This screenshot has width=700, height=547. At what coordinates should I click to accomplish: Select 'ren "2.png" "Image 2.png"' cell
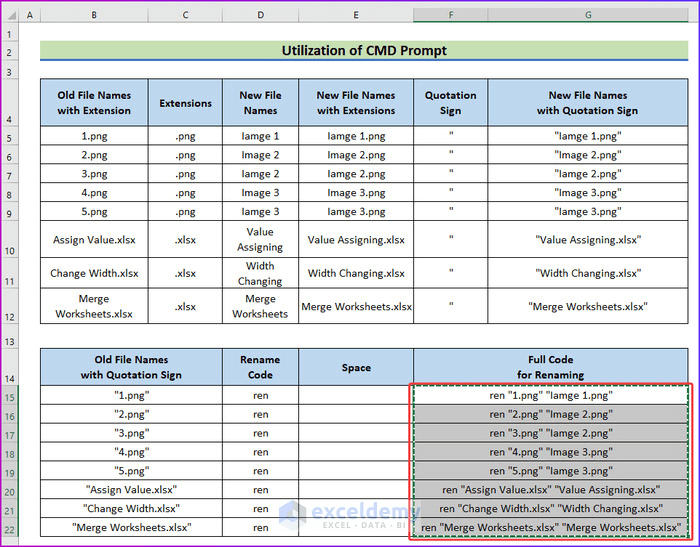point(550,414)
